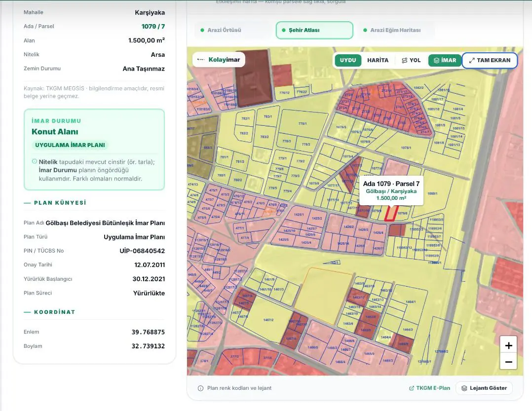
Task: Click the external-link icon beside TKGM E-Plan
Action: coord(412,388)
